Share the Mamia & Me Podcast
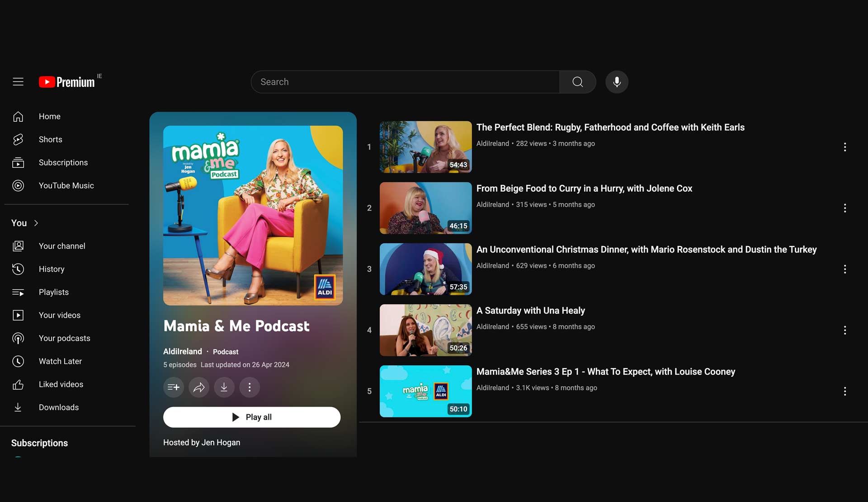 199,387
